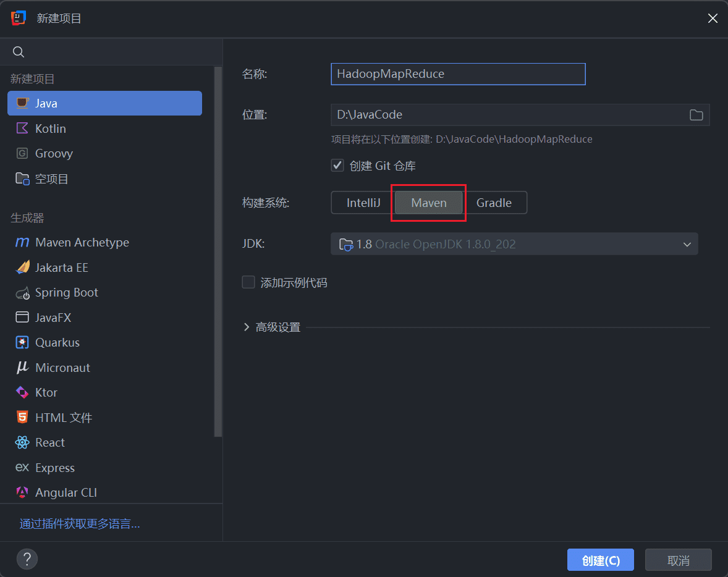Viewport: 728px width, 577px height.
Task: Select the Quarkus generator icon
Action: click(22, 343)
